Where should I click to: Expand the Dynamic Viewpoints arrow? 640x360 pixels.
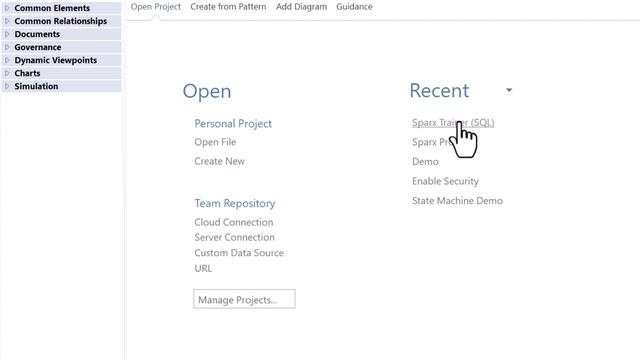[x=7, y=60]
